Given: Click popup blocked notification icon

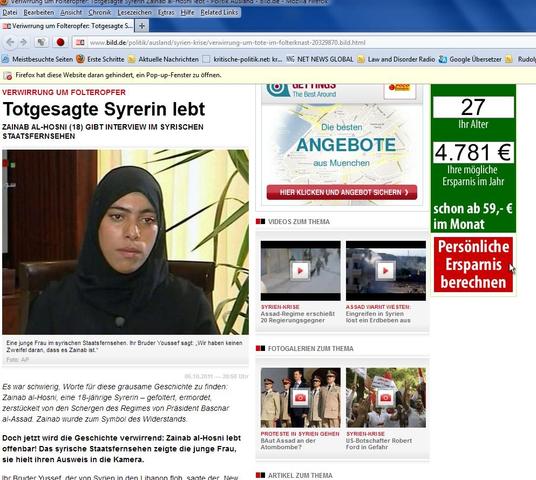Looking at the screenshot, I should (8, 76).
